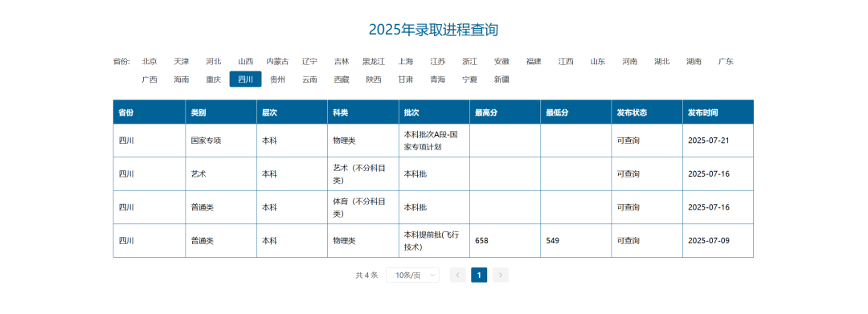
Task: Select the 河北 province filter
Action: (x=214, y=61)
